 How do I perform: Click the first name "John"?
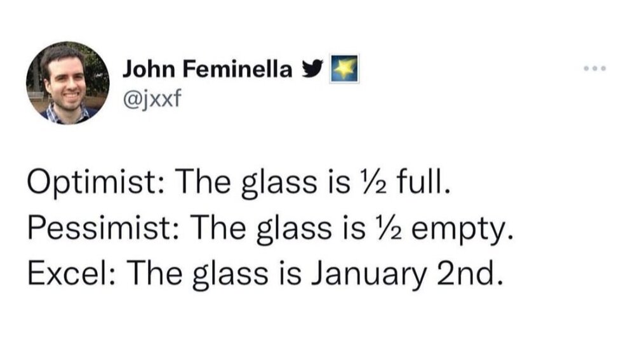pyautogui.click(x=145, y=68)
